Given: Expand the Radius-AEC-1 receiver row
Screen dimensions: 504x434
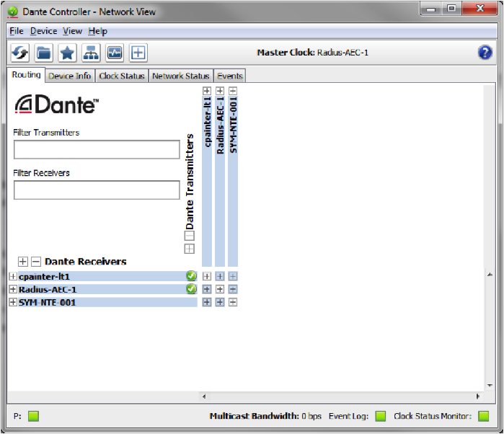Looking at the screenshot, I should pos(13,289).
